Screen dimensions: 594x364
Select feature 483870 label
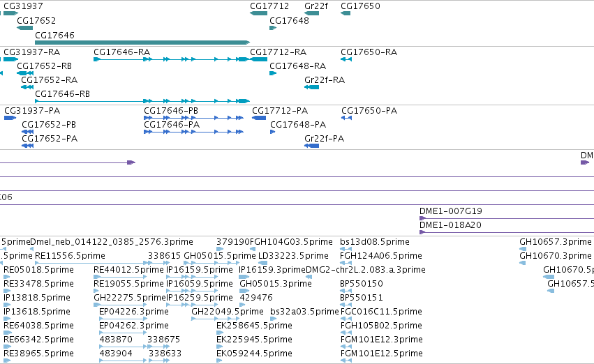pyautogui.click(x=116, y=340)
